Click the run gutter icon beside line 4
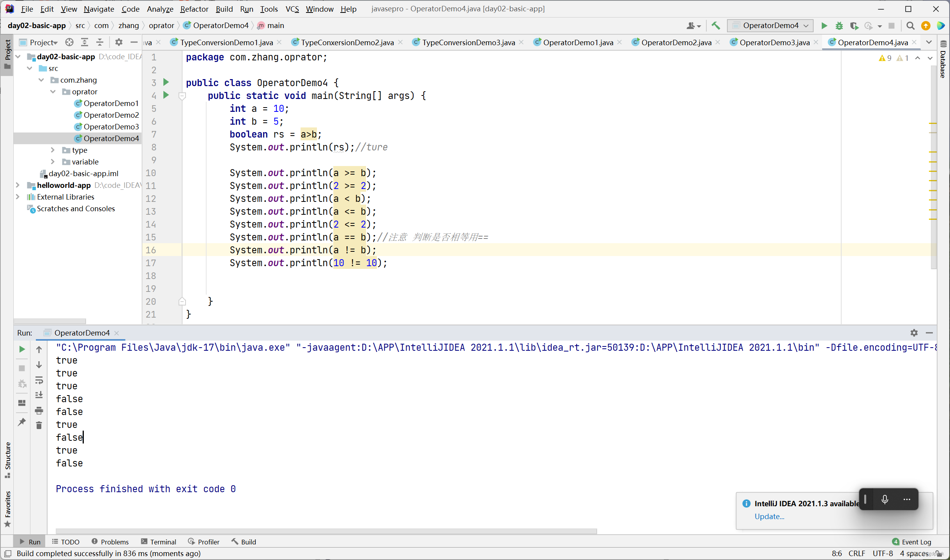 (x=166, y=95)
